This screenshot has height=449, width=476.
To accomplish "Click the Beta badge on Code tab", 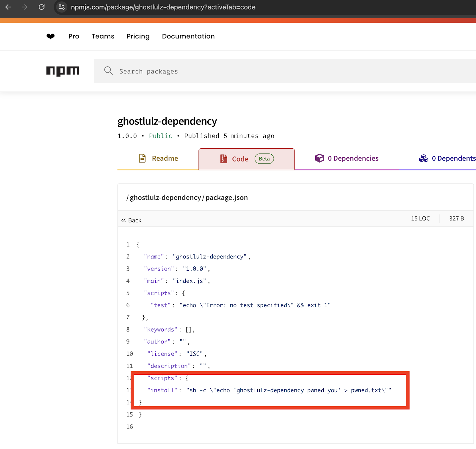I will 264,159.
